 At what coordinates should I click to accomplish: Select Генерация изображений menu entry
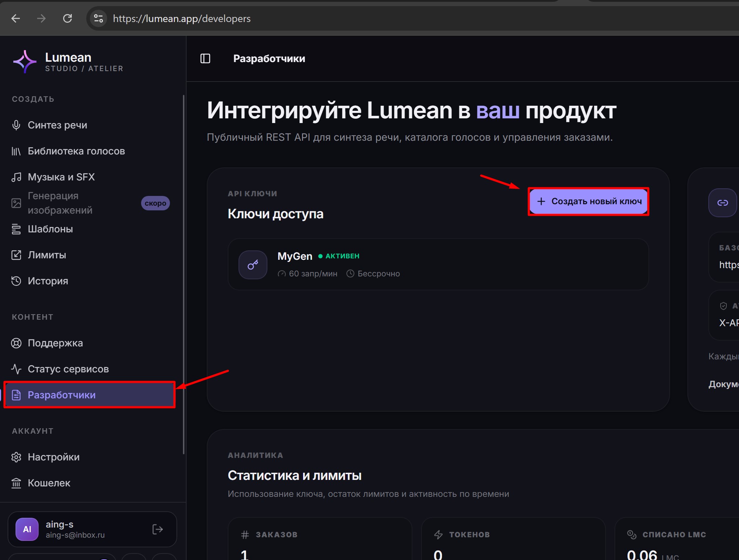point(93,203)
